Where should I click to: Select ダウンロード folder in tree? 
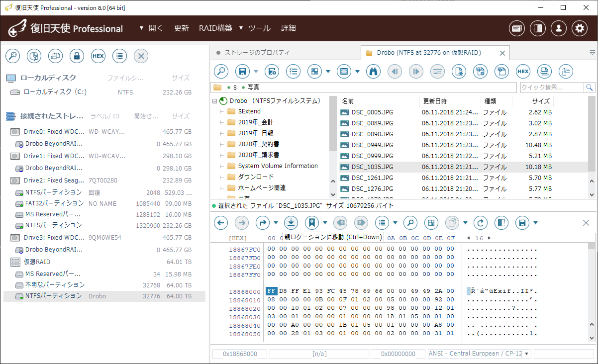(256, 177)
